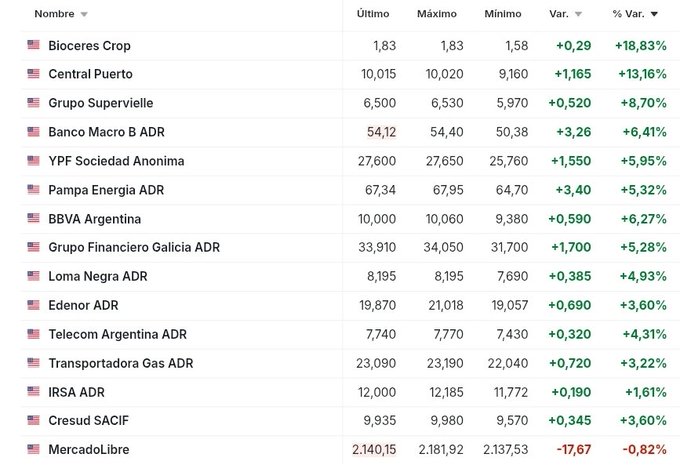The image size is (680, 472).
Task: Click the Mínimo column header
Action: click(x=503, y=14)
